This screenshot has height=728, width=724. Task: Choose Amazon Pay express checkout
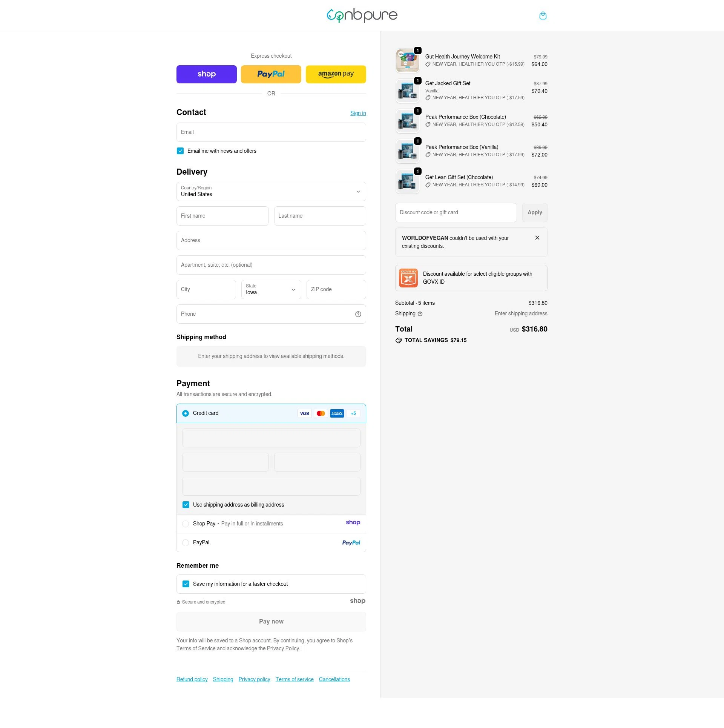[335, 74]
